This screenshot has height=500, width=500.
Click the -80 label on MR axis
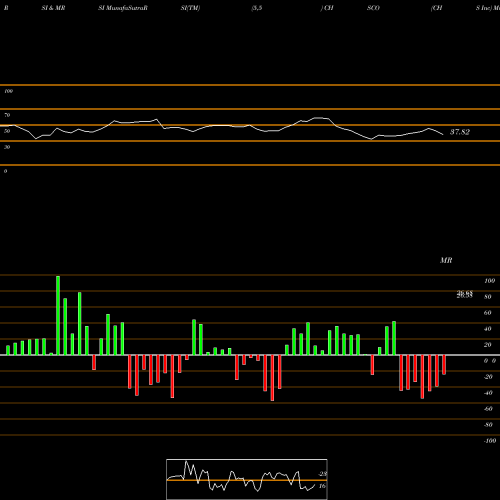(x=488, y=425)
